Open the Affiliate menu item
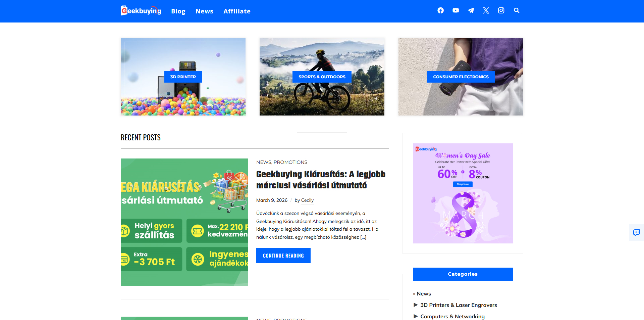The height and width of the screenshot is (320, 644). [237, 11]
